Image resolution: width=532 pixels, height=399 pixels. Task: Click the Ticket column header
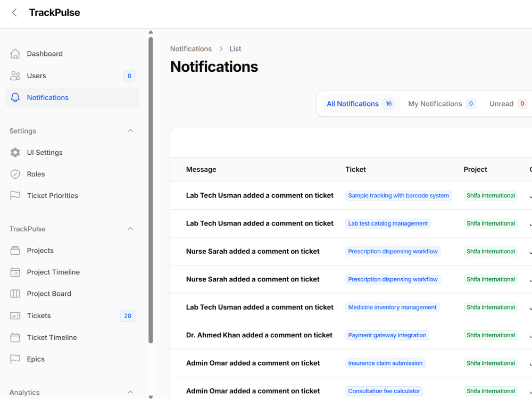(355, 169)
